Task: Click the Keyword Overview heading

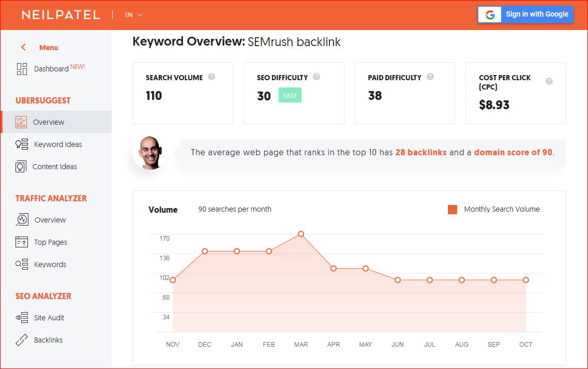Action: click(237, 41)
